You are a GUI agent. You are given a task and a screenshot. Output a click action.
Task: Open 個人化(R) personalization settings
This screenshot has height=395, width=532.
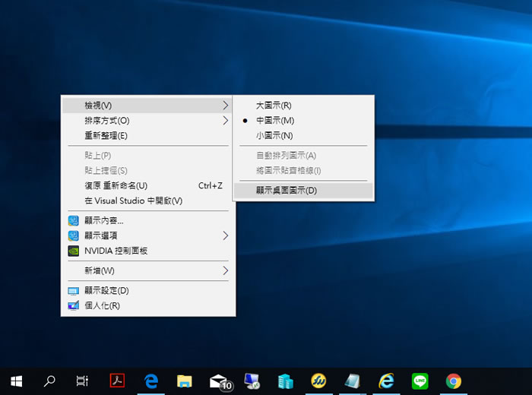click(102, 305)
